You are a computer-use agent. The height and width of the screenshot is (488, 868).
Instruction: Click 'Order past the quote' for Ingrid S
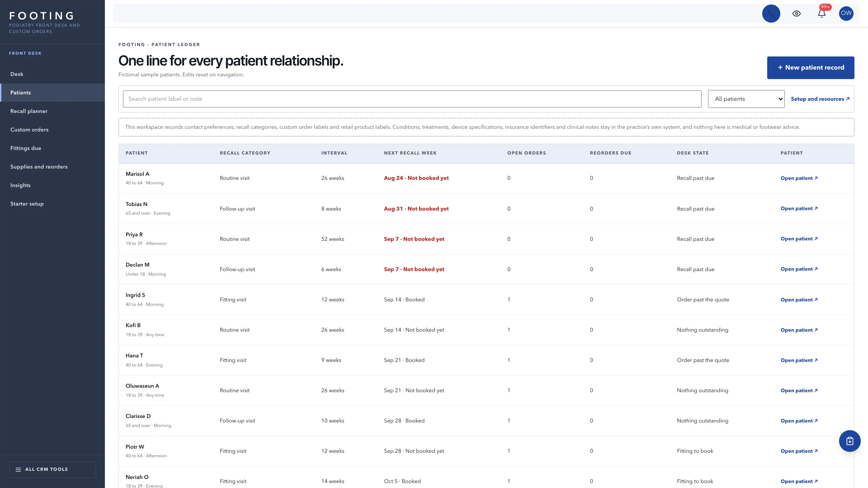click(x=703, y=300)
